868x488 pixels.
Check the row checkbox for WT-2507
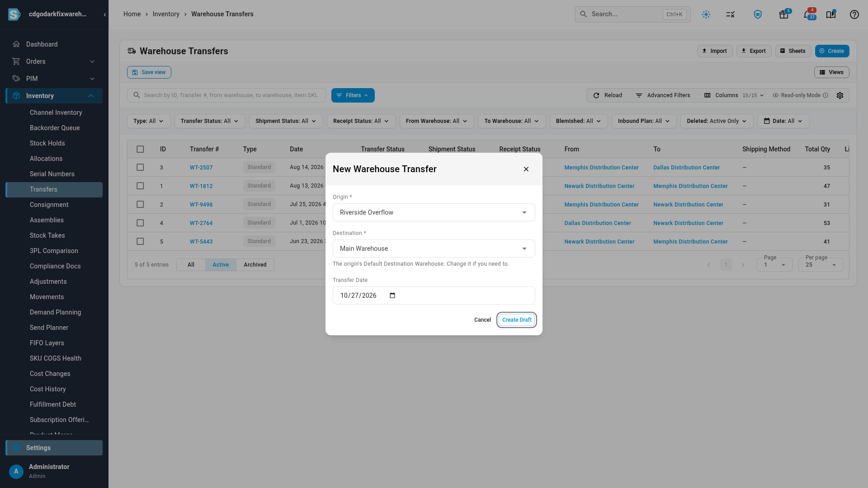(x=140, y=167)
